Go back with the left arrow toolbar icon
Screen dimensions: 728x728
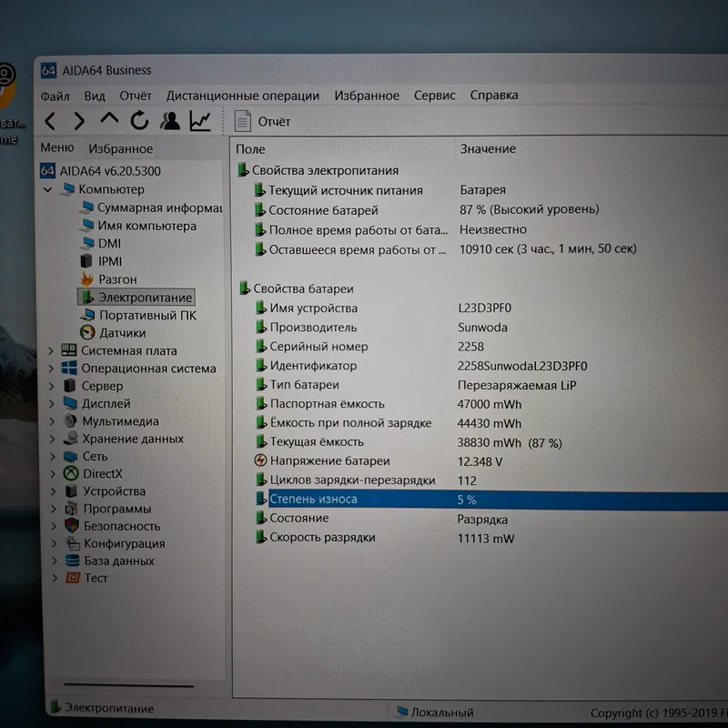50,121
